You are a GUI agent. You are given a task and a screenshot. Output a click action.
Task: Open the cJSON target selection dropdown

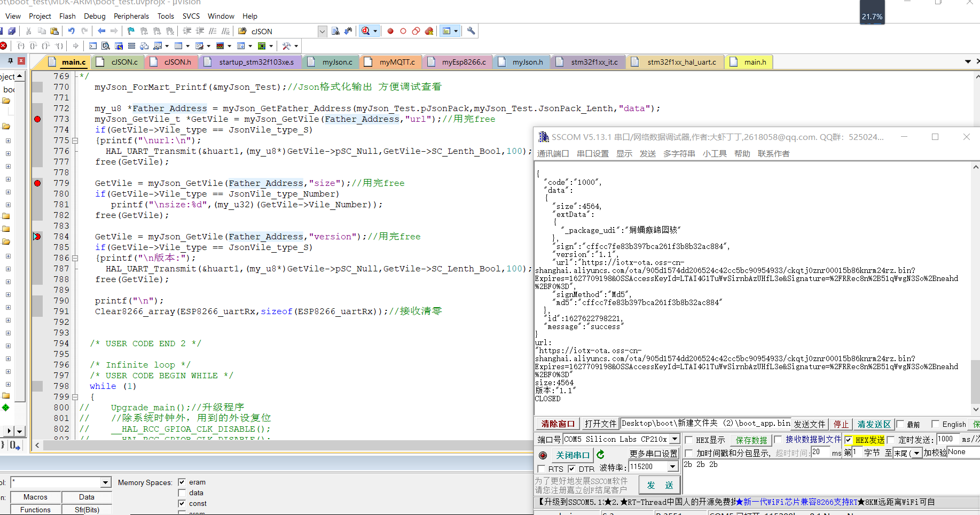[x=322, y=32]
